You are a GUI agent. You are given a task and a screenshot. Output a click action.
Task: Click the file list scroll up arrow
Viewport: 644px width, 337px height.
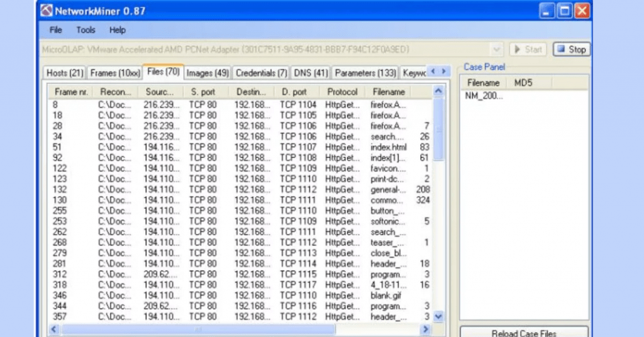(438, 92)
